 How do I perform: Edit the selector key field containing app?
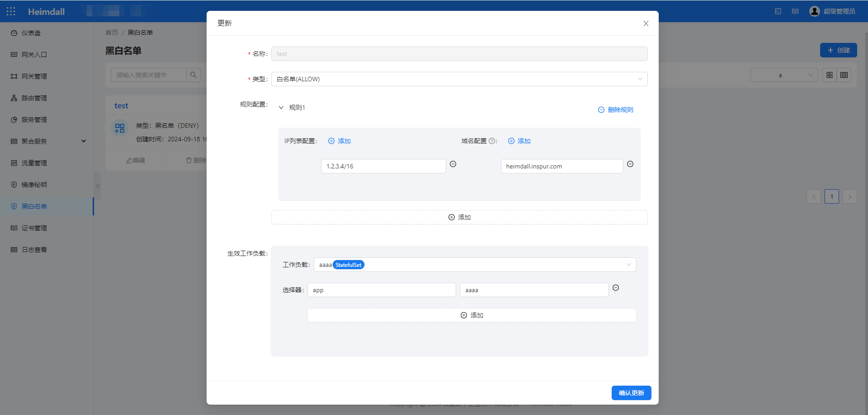382,290
